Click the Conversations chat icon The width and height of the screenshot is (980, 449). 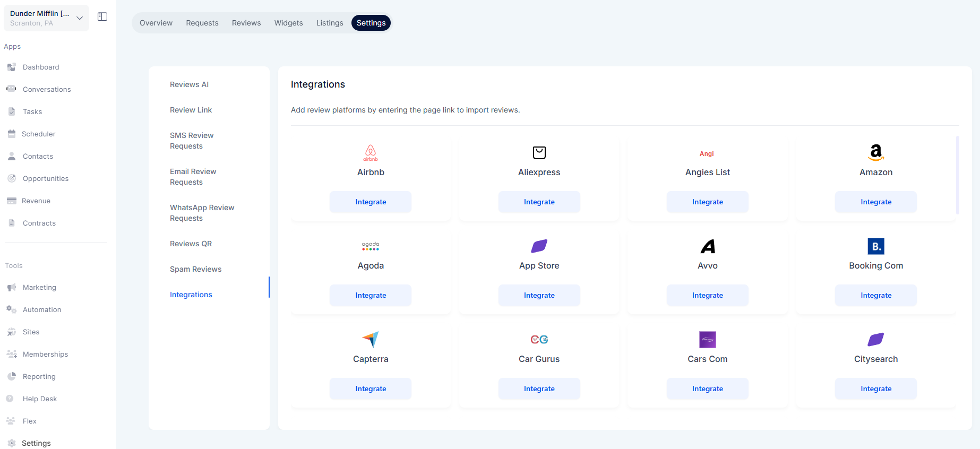pos(11,89)
